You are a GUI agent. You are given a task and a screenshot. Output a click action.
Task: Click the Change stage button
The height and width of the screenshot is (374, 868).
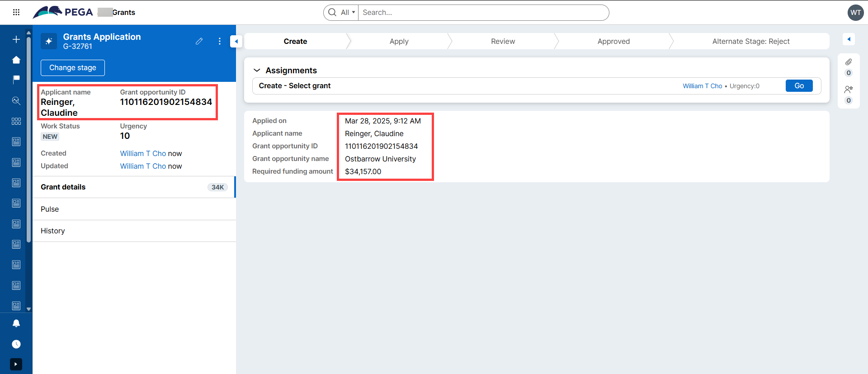coord(73,68)
